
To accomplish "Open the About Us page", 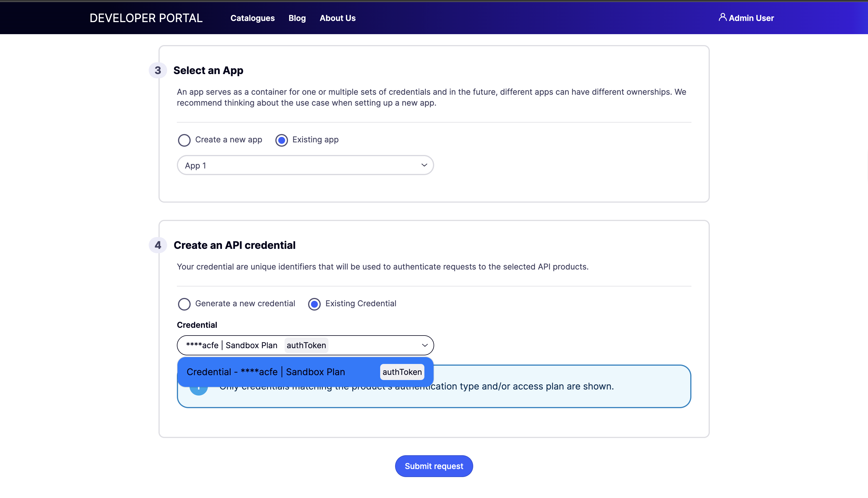I will (x=337, y=18).
